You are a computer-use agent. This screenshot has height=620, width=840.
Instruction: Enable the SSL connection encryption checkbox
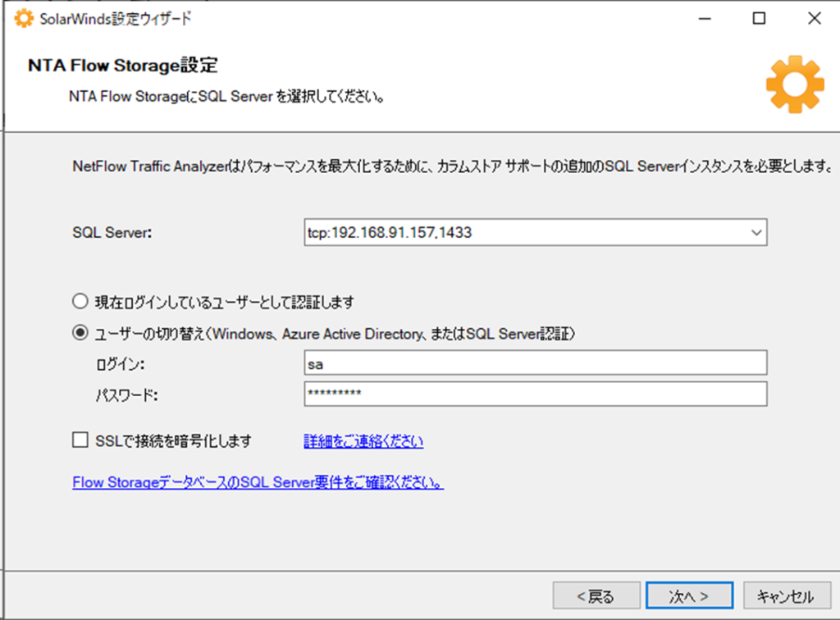click(80, 440)
